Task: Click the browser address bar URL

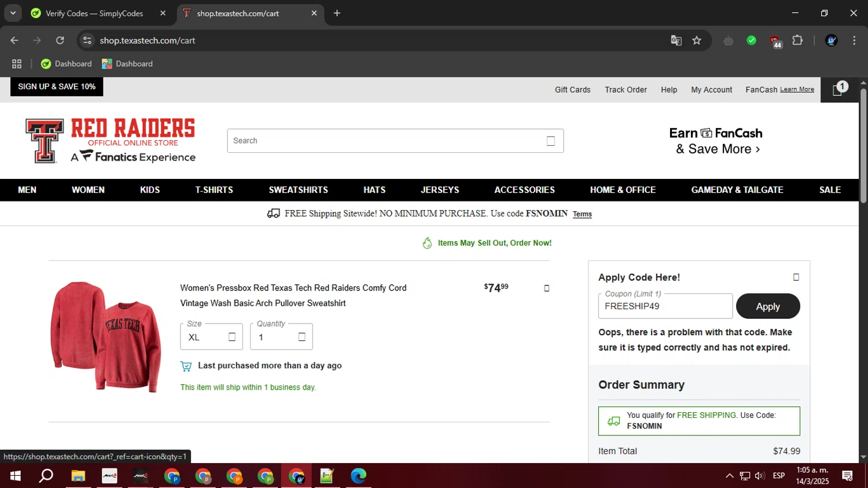Action: point(147,41)
